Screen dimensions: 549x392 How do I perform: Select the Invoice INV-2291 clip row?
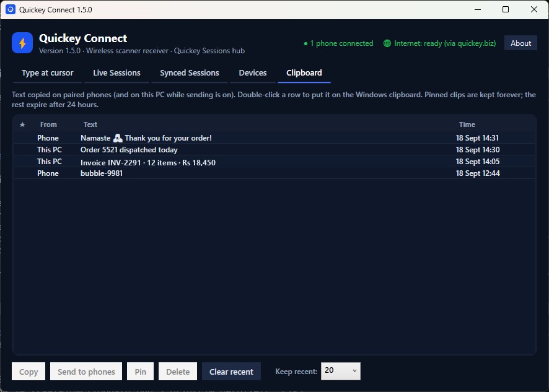point(274,162)
